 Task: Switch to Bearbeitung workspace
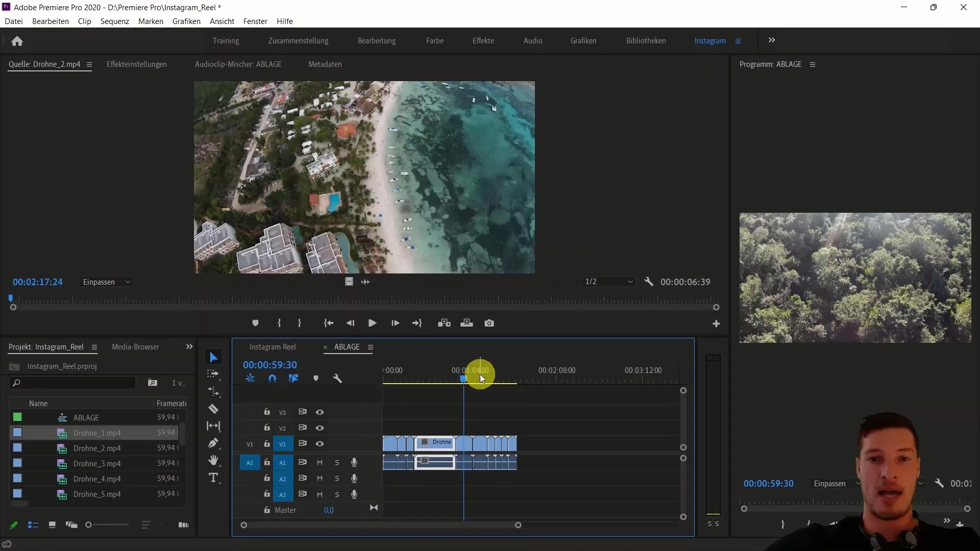[377, 41]
